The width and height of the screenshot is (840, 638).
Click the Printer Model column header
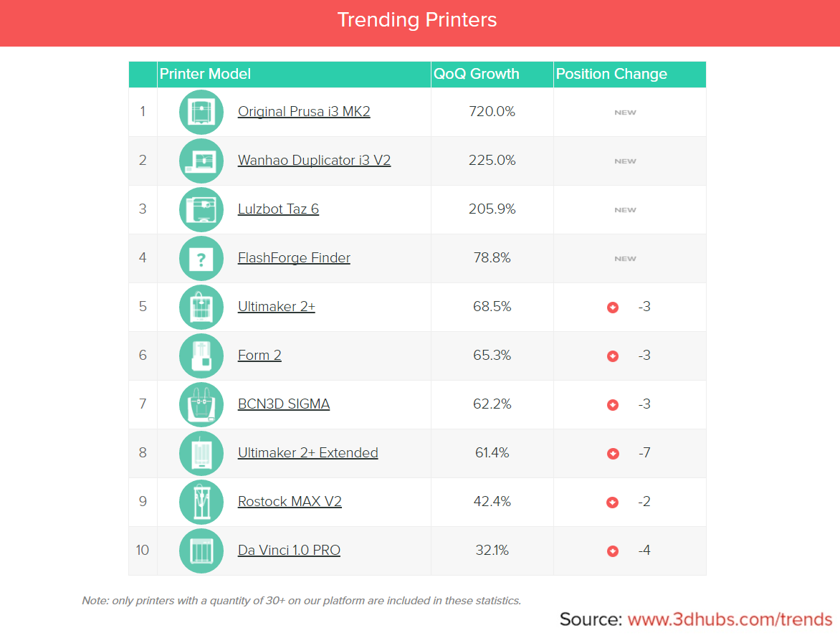(x=206, y=74)
